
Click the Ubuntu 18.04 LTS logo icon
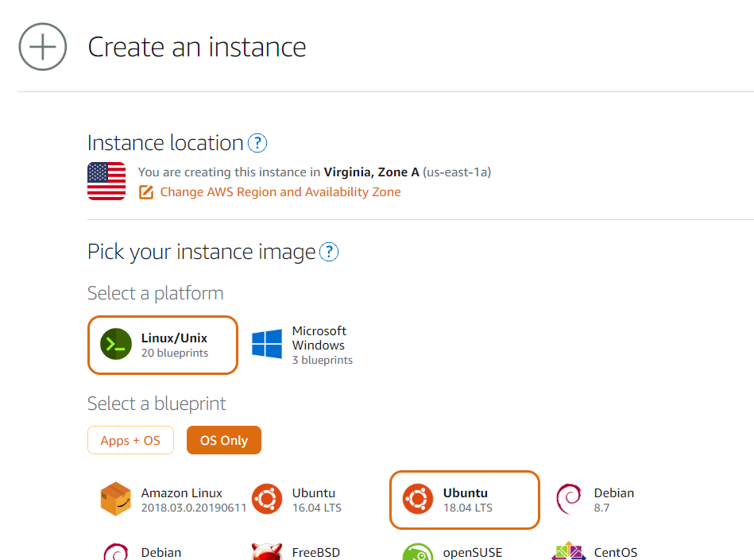click(417, 499)
